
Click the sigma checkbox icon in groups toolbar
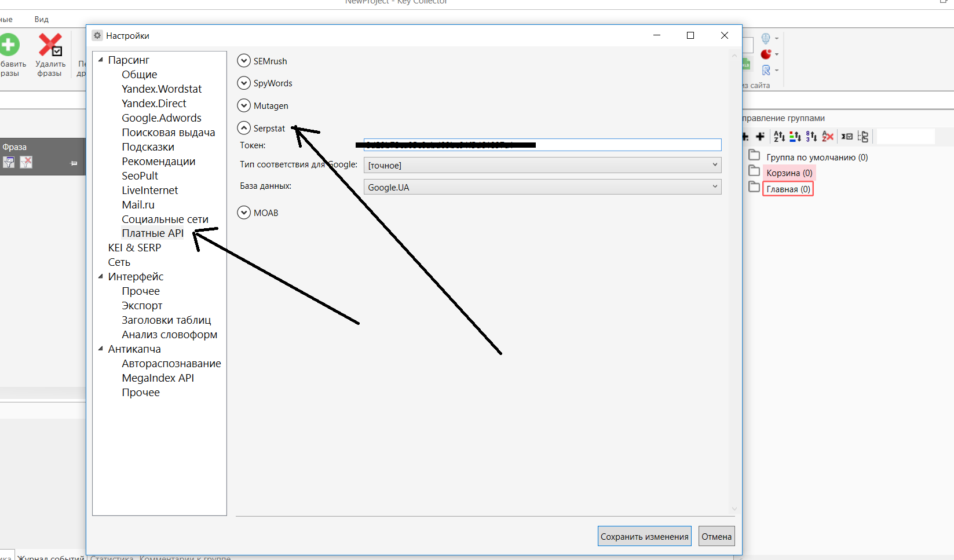pos(847,137)
